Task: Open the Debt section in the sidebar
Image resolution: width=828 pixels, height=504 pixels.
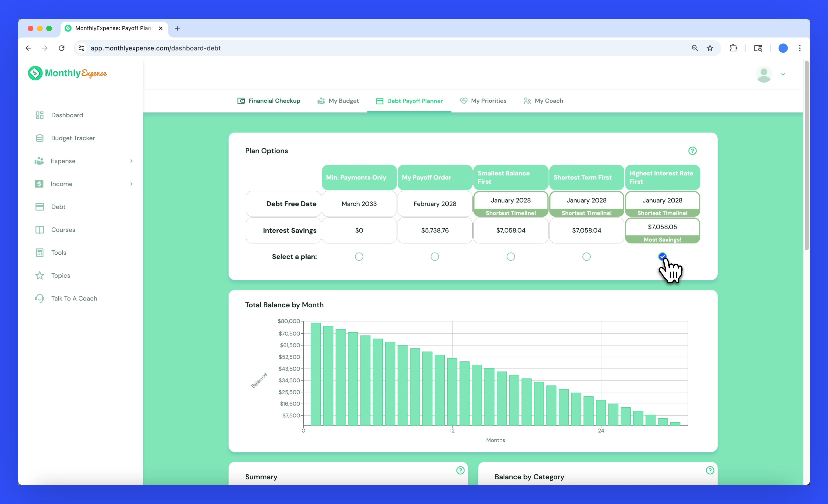Action: [58, 206]
